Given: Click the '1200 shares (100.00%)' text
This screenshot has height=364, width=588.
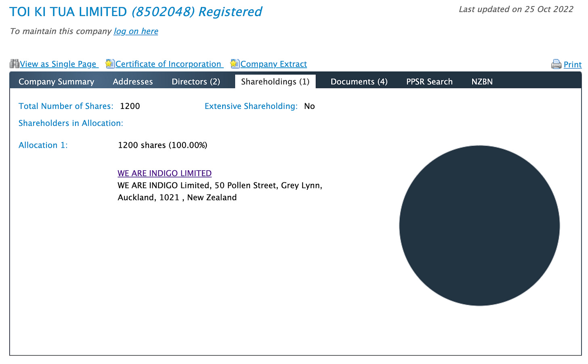Looking at the screenshot, I should (162, 145).
